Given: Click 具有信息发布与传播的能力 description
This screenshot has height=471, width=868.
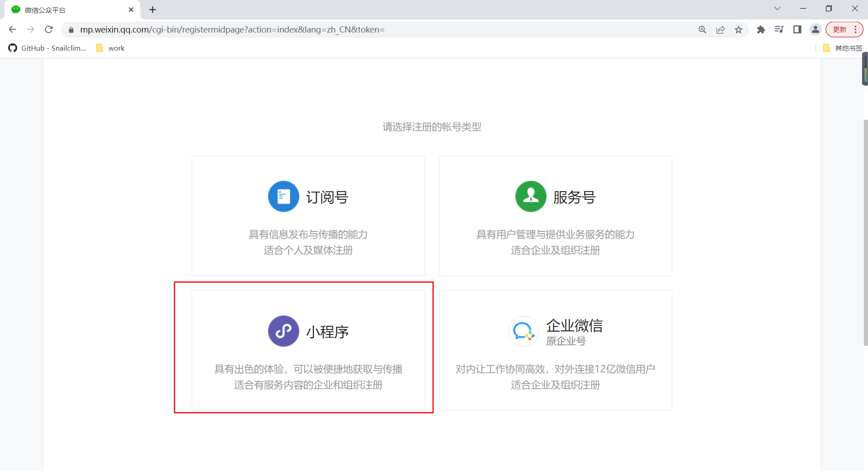Looking at the screenshot, I should pos(308,234).
